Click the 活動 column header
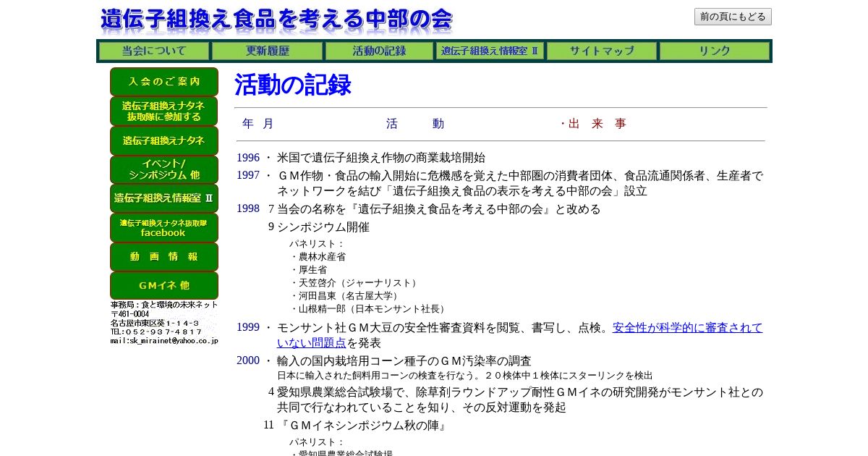Viewport: 868px width, 456px height. pos(415,124)
